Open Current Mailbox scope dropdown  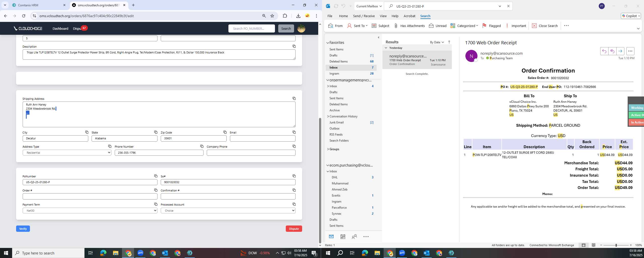point(369,6)
